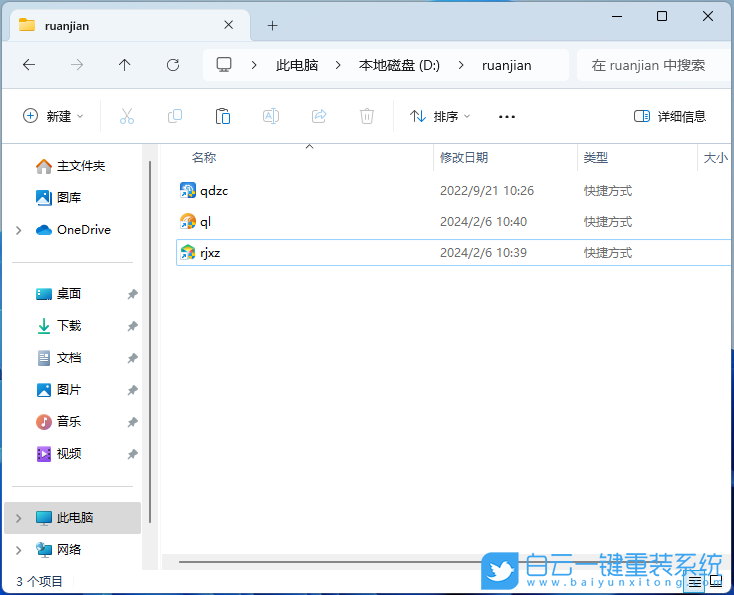This screenshot has width=734, height=595.
Task: Click the Paste clipboard icon
Action: pos(223,116)
